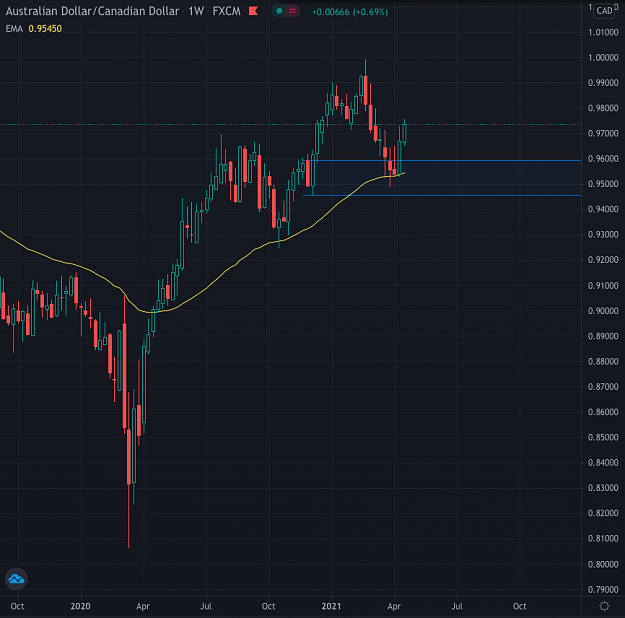The height and width of the screenshot is (618, 625).
Task: Click the Jul label after 2021
Action: (457, 606)
